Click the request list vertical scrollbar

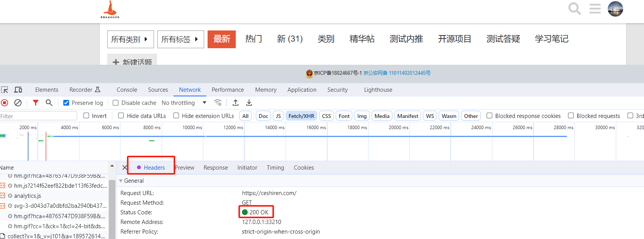pos(112,209)
